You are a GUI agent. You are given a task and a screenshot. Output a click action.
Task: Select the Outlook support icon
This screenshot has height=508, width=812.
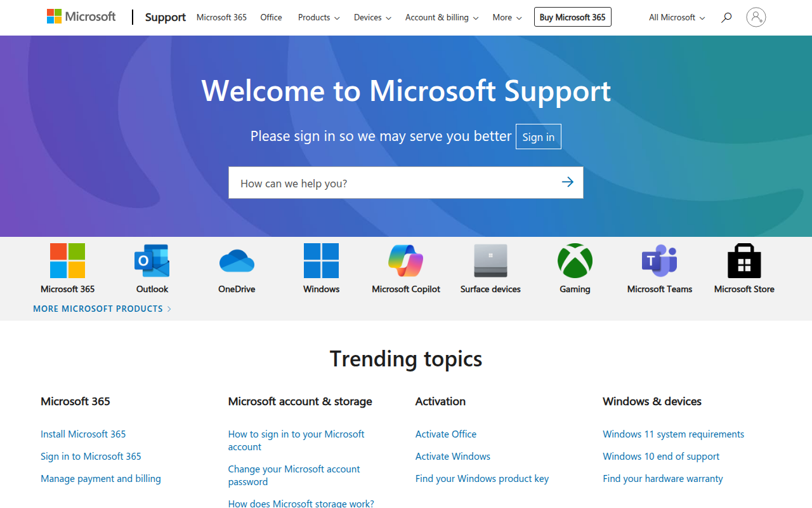click(x=152, y=261)
